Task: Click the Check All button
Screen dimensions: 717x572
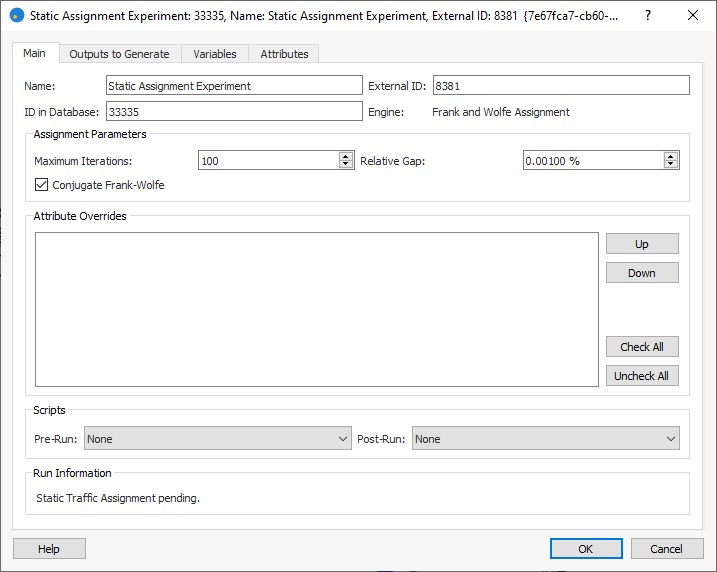Action: coord(641,347)
